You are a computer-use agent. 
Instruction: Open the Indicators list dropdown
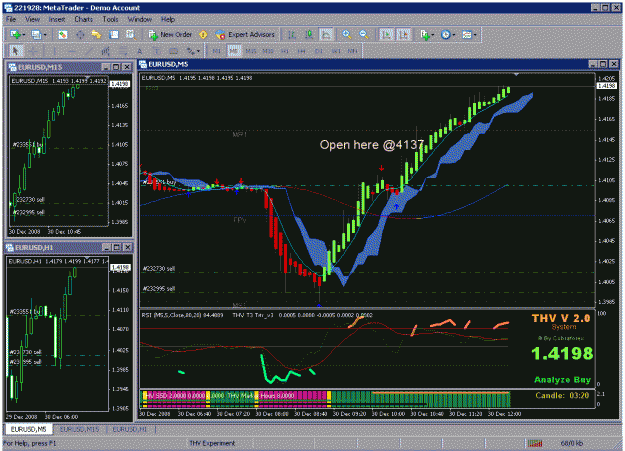pos(432,35)
